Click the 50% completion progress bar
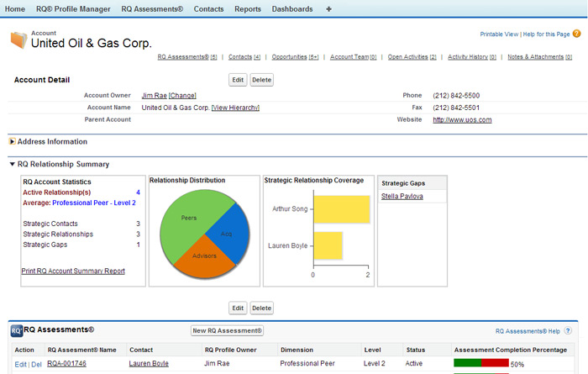The height and width of the screenshot is (374, 588). pos(481,363)
